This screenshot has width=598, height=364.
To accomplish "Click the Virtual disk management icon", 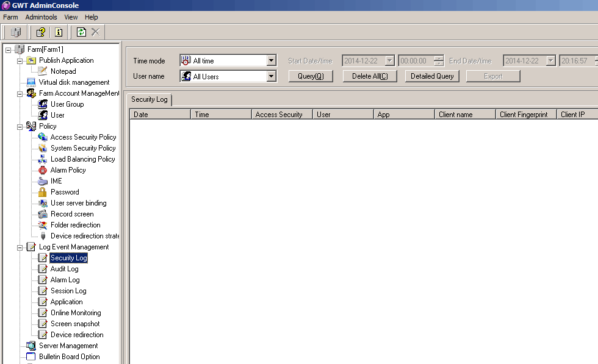I will (x=31, y=82).
